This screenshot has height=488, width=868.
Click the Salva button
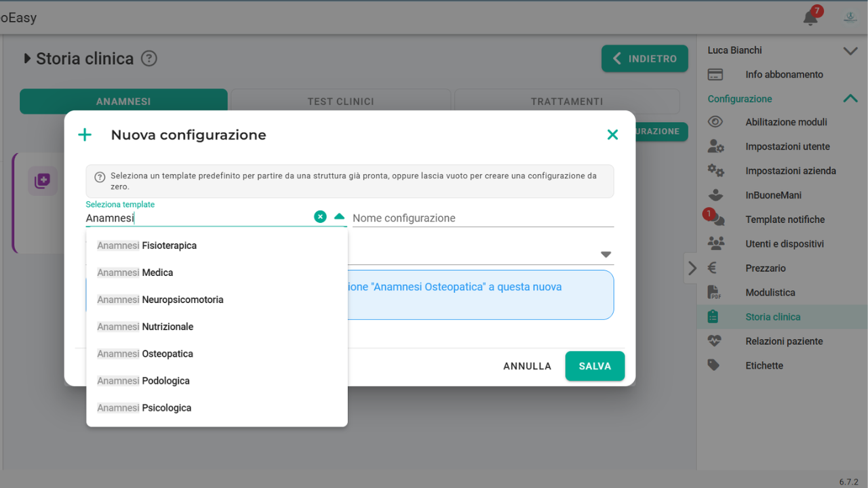tap(595, 366)
